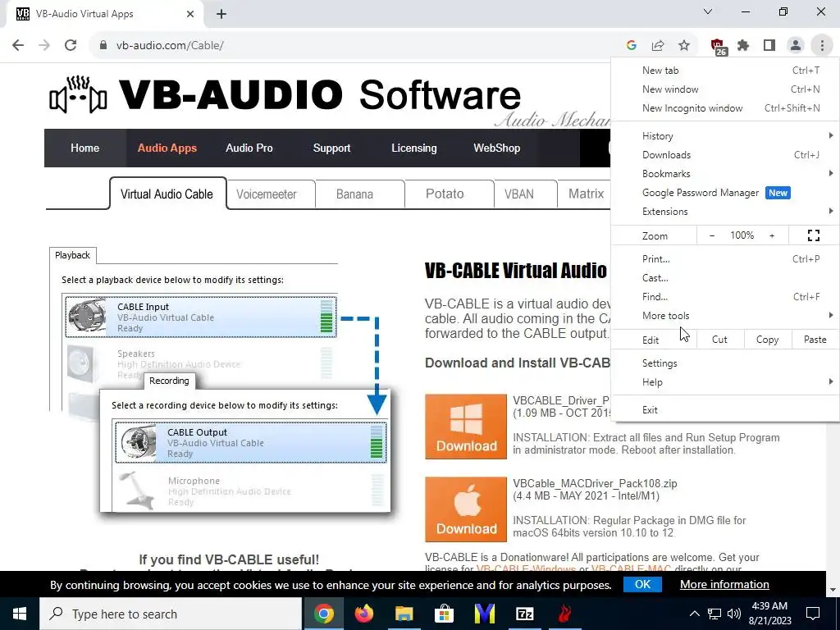
Task: Choose Cast from the menu
Action: (725, 277)
